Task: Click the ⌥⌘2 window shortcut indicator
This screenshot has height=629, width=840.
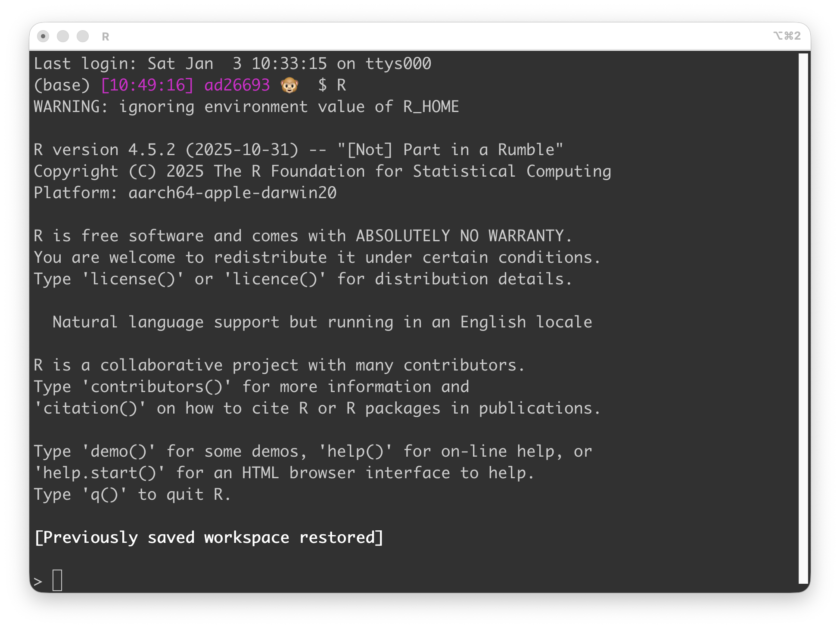Action: pos(787,36)
